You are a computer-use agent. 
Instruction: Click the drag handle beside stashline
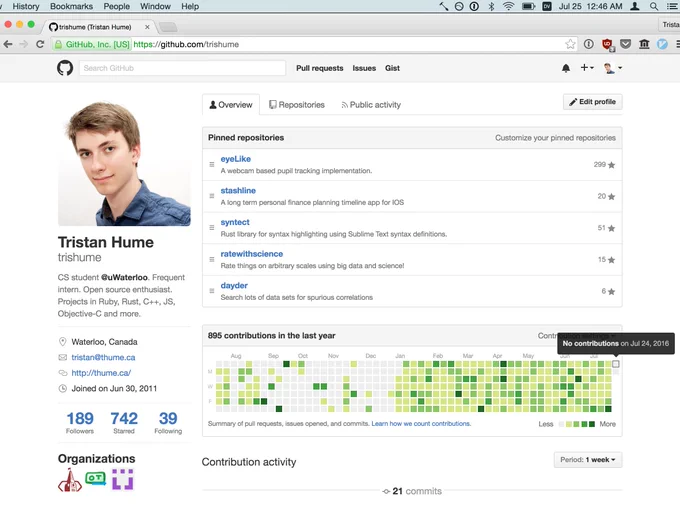point(212,196)
